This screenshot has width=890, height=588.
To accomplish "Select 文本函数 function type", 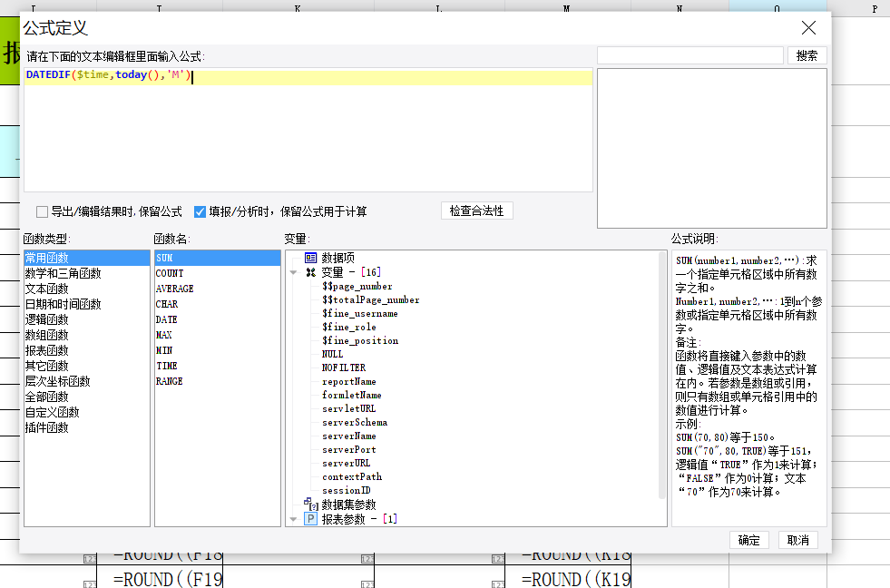I will pyautogui.click(x=87, y=289).
